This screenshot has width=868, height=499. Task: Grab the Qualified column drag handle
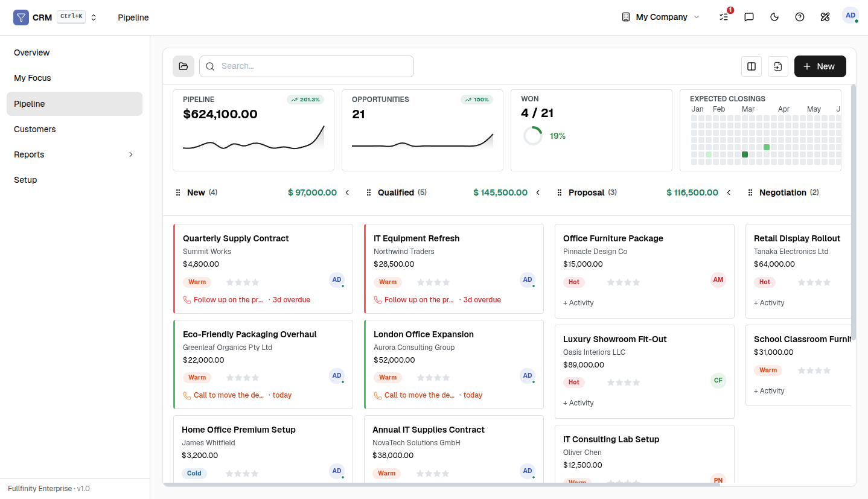[x=369, y=192]
